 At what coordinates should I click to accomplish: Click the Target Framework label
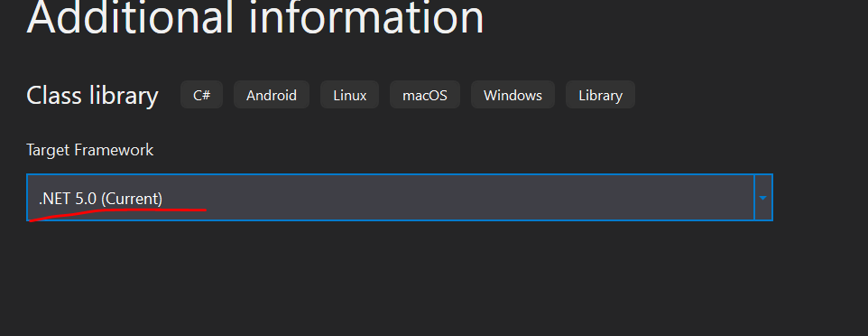[89, 150]
